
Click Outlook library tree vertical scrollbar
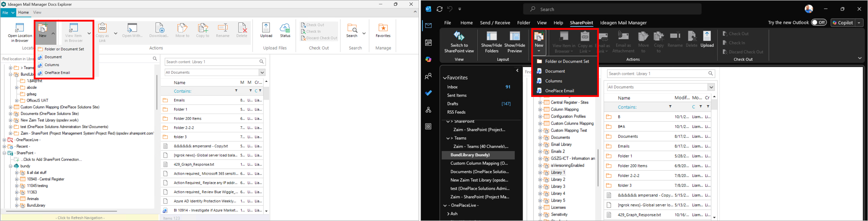[x=598, y=168]
